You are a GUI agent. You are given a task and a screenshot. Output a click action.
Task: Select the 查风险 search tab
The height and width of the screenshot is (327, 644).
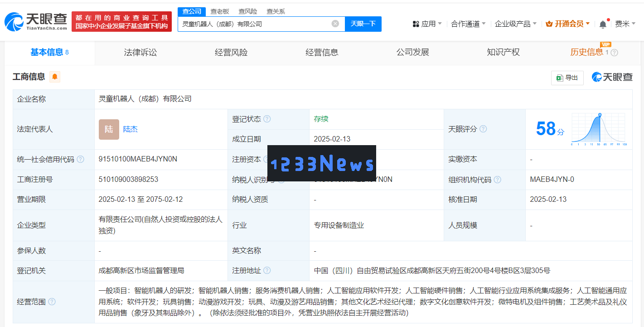click(248, 11)
